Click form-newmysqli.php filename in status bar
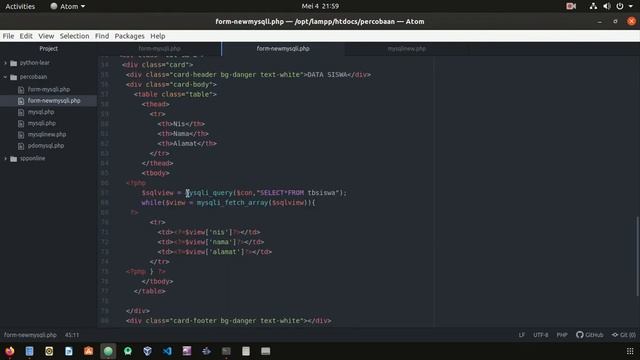 point(30,335)
